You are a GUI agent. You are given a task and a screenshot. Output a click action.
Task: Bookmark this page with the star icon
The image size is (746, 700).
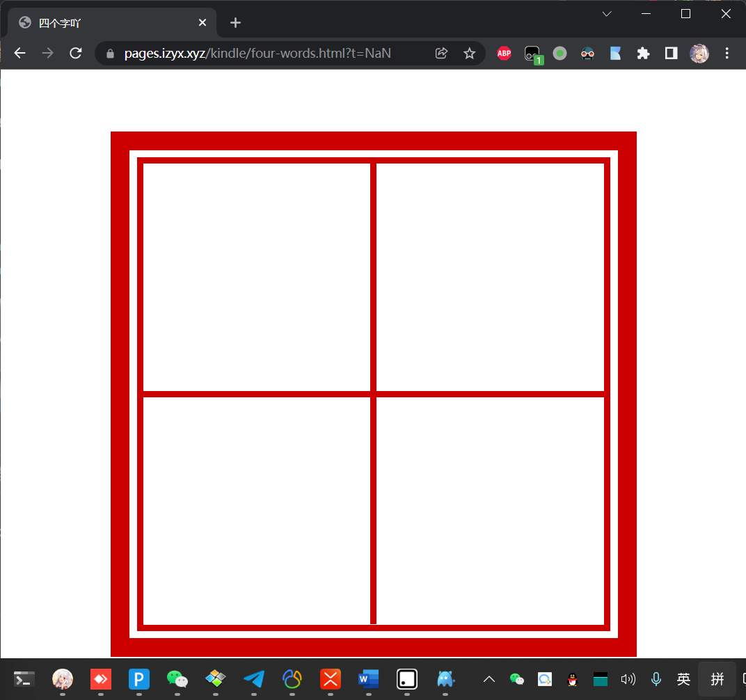pos(470,54)
